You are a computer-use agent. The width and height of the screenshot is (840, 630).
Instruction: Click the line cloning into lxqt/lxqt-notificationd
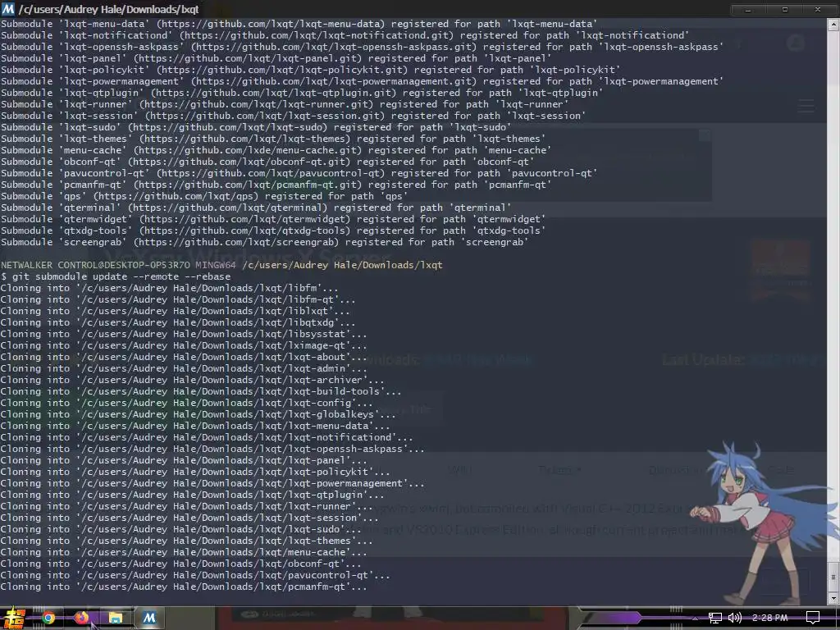point(207,438)
